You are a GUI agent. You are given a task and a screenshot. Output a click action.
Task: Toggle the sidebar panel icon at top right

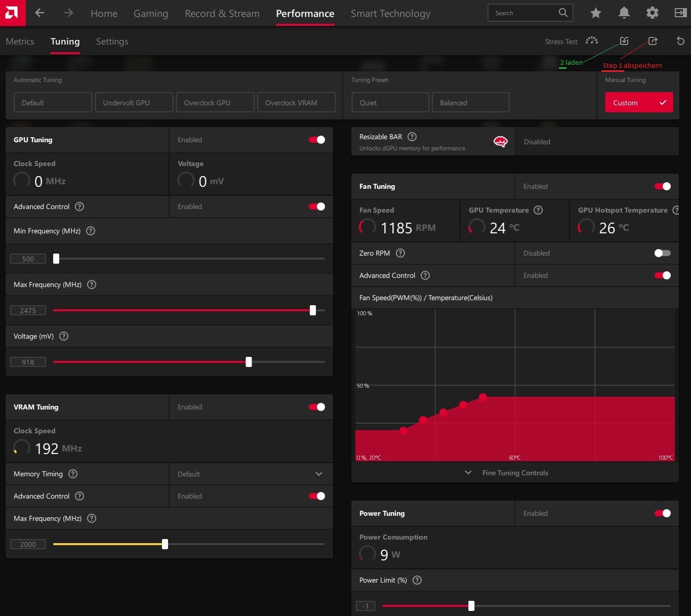(x=680, y=13)
